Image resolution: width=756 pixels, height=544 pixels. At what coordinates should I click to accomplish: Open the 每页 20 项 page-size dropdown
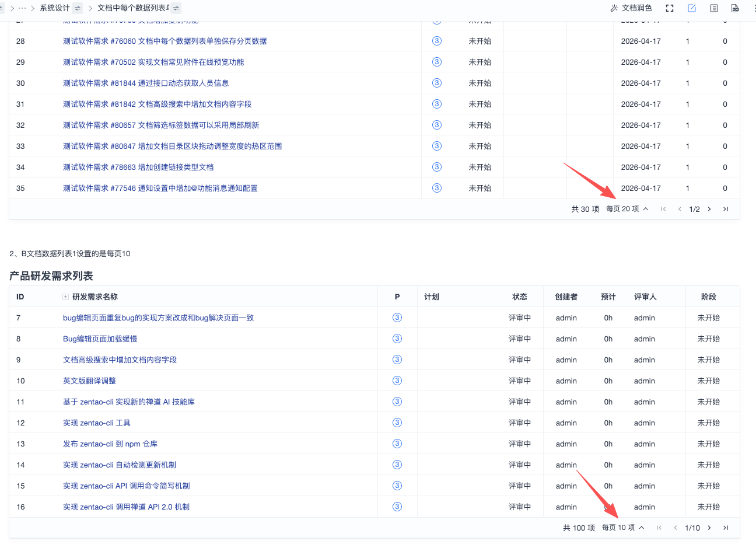click(x=627, y=209)
